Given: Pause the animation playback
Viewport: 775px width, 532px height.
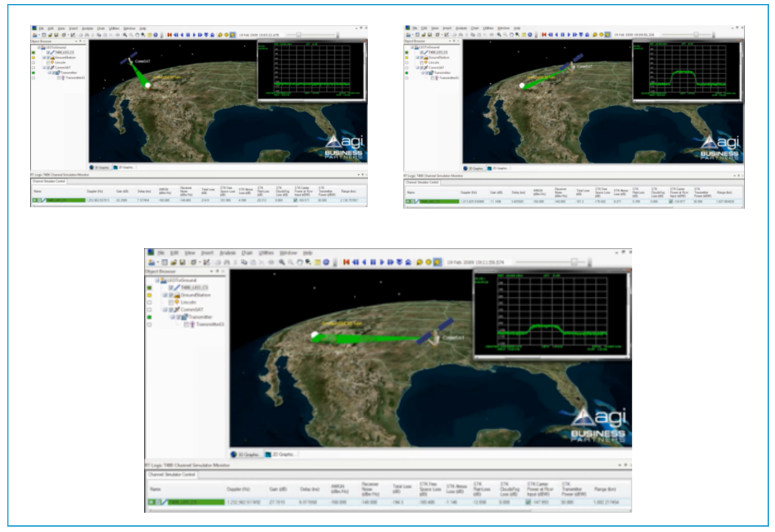Looking at the screenshot, I should pos(373,262).
